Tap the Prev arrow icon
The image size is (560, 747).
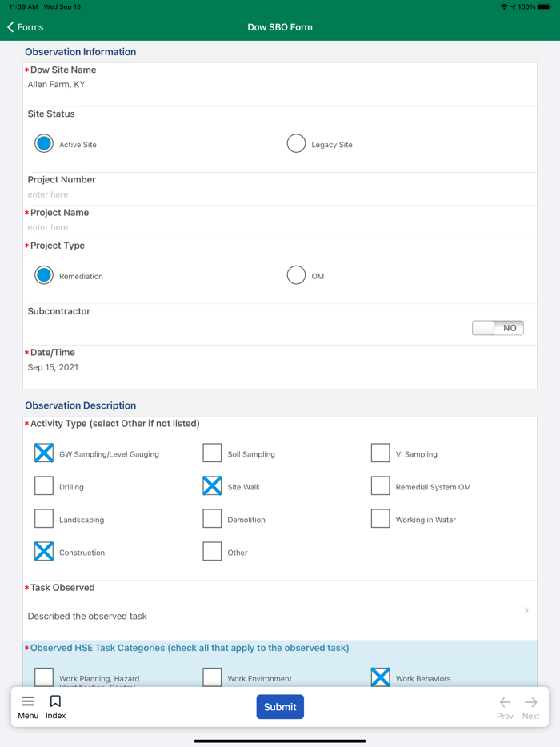click(505, 702)
